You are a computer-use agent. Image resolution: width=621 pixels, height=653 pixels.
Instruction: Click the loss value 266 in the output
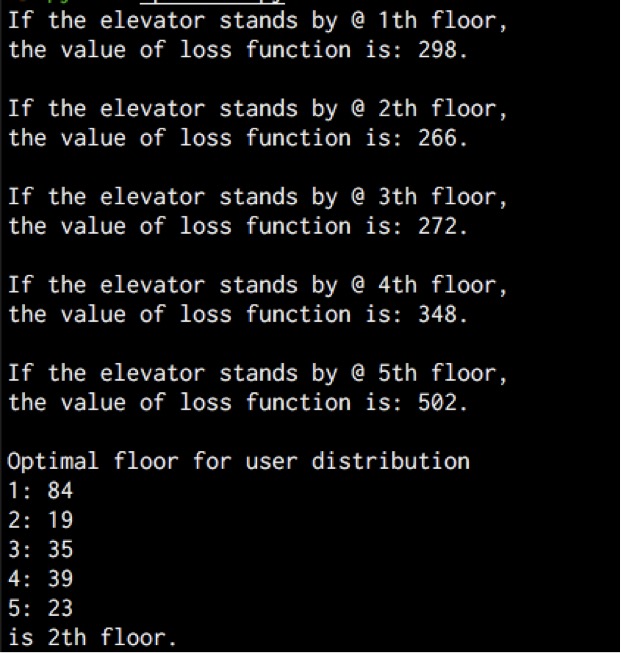click(437, 138)
